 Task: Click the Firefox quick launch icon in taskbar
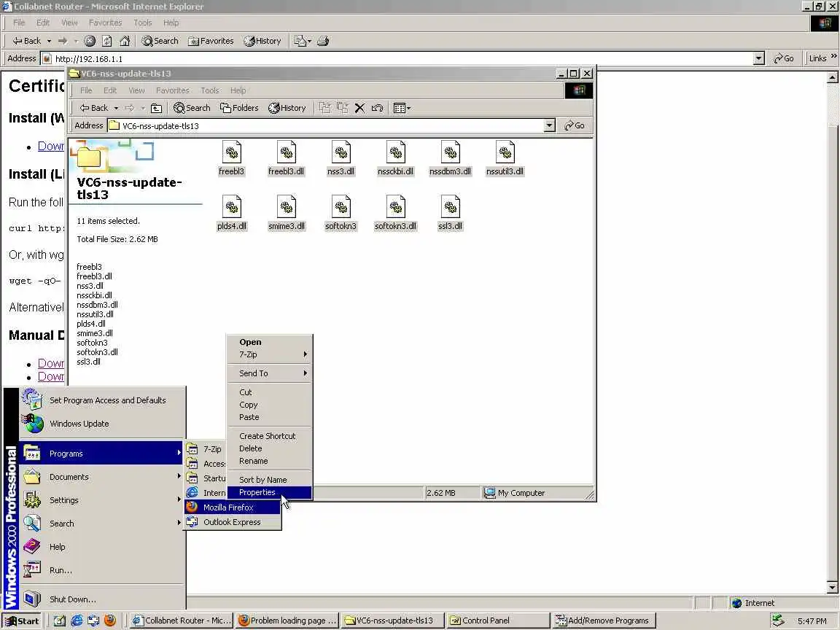pyautogui.click(x=110, y=621)
